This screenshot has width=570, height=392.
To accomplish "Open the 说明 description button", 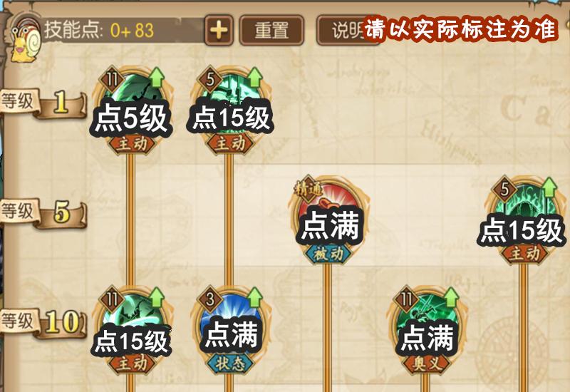I will [347, 30].
